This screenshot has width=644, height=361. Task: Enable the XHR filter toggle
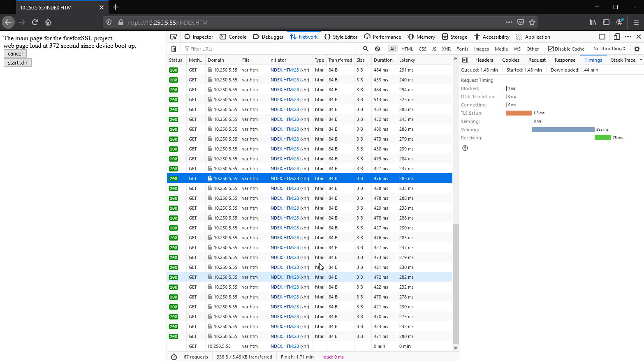click(x=446, y=49)
